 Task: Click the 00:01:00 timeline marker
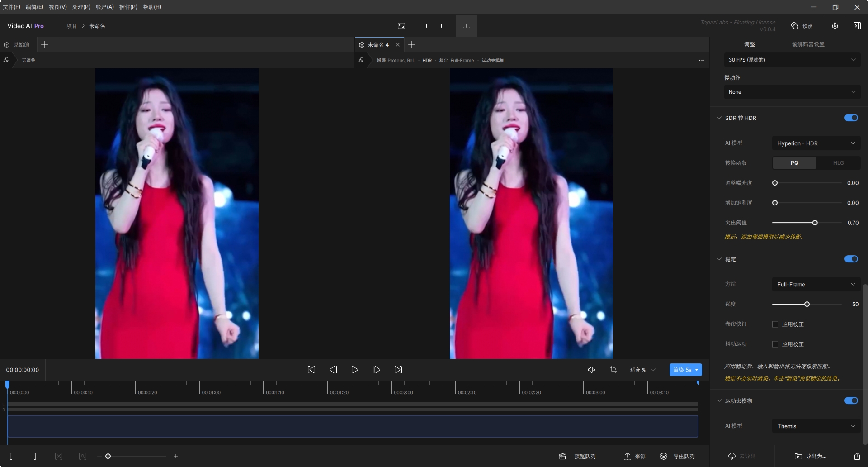[211, 392]
